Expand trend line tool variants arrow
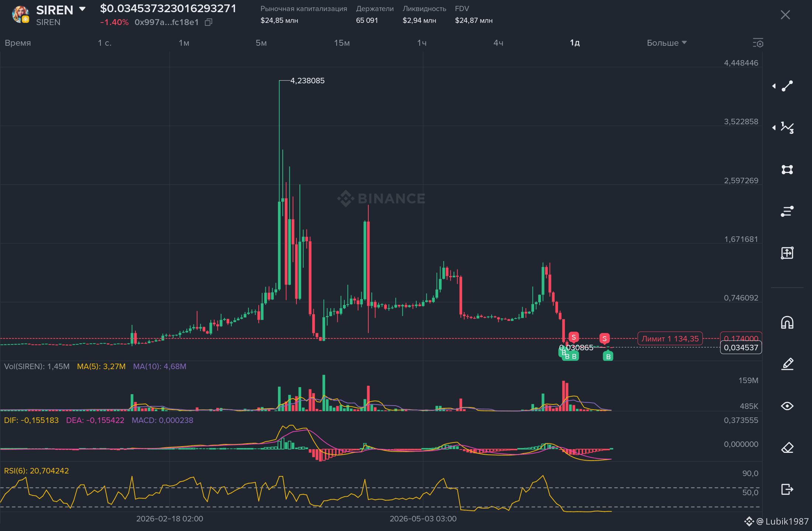Viewport: 812px width, 531px height. [774, 86]
